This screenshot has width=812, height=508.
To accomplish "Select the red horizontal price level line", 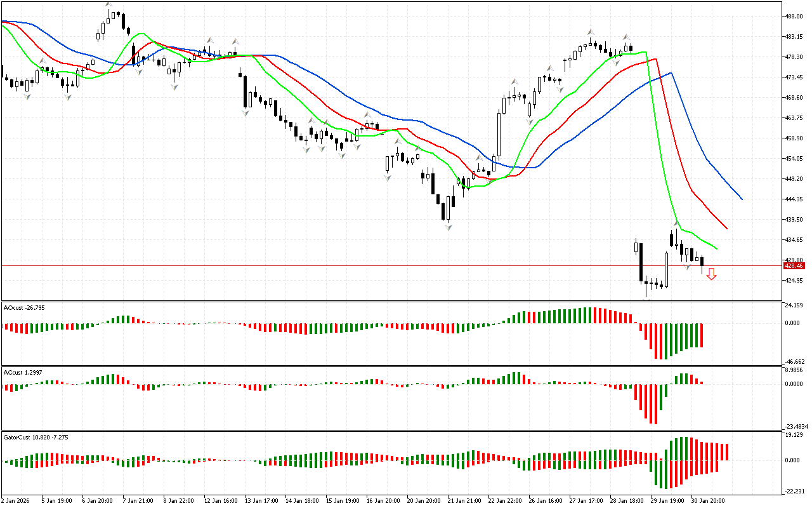I will pos(317,266).
